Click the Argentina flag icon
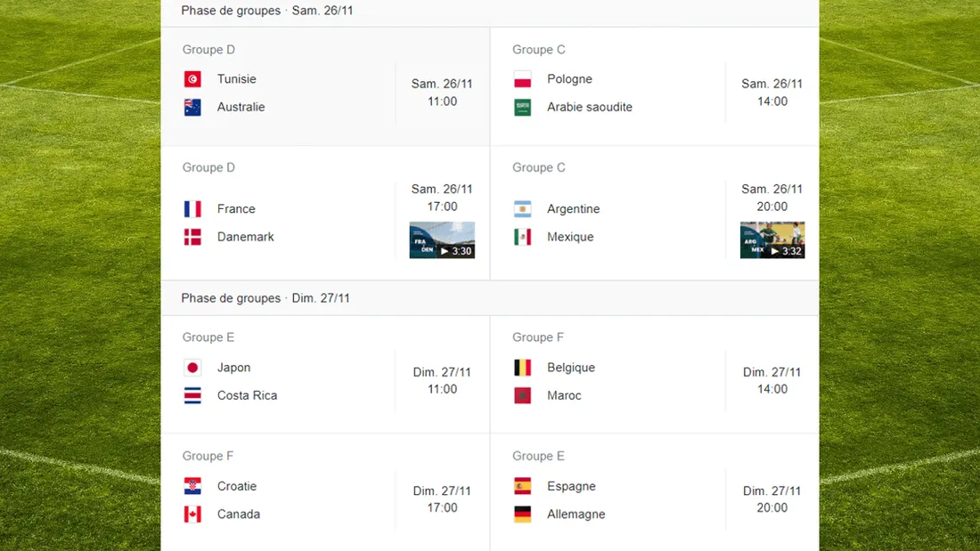 pos(523,209)
